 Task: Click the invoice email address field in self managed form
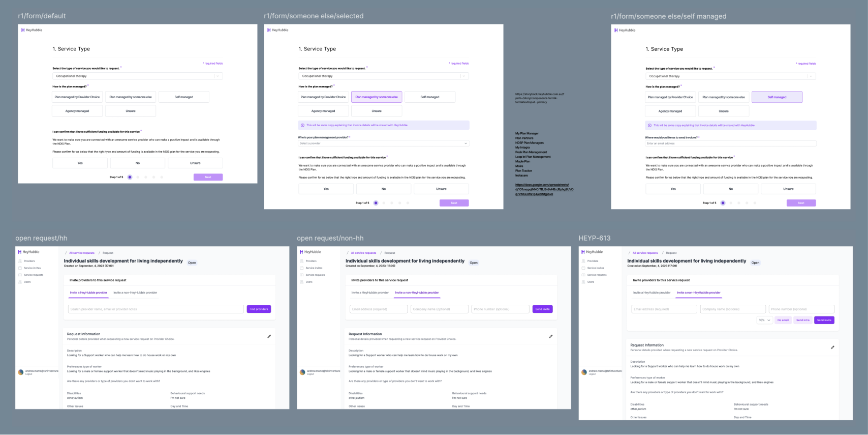[730, 143]
